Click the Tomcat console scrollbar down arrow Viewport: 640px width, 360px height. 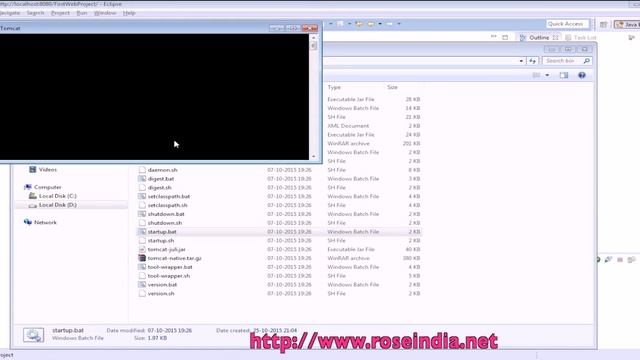tap(313, 156)
